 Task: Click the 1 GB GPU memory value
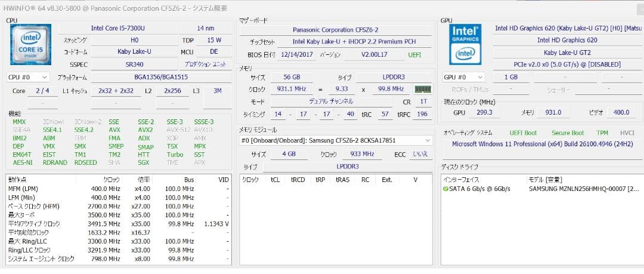tap(511, 77)
